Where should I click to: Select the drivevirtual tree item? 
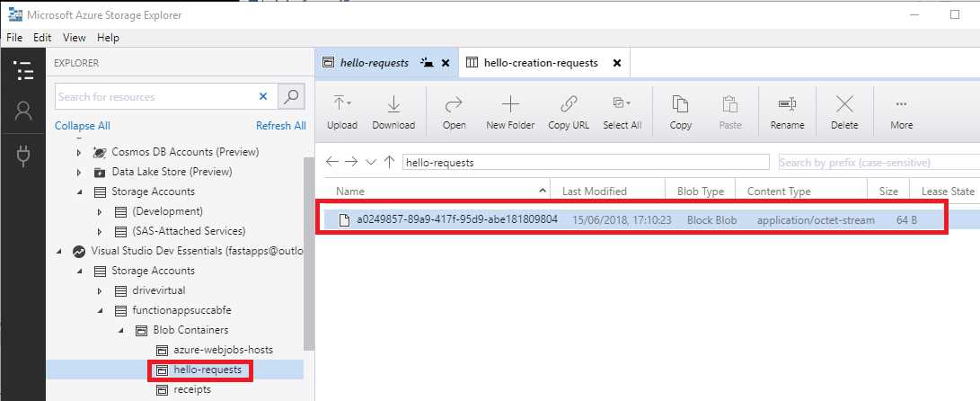tap(159, 290)
